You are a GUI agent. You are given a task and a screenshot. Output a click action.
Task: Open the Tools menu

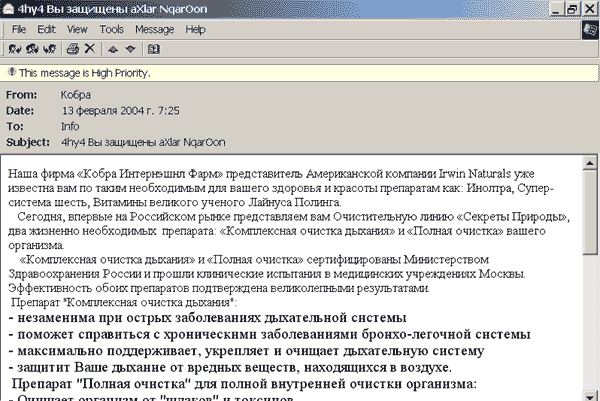coord(111,29)
